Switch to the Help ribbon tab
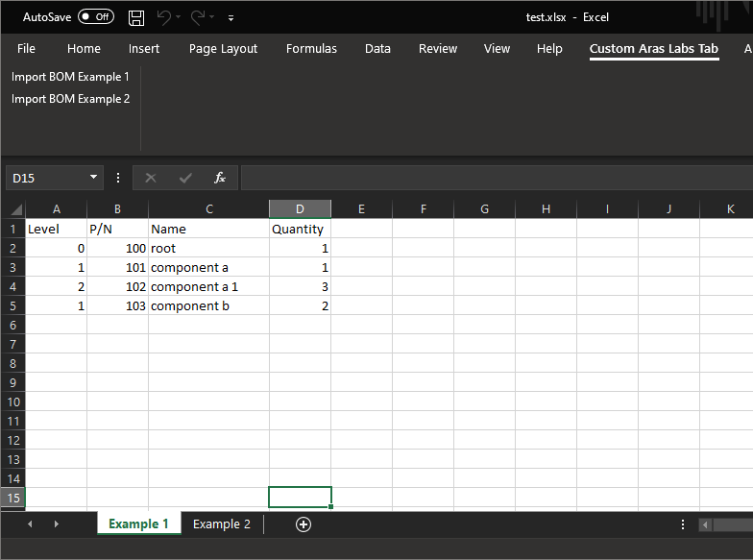Image resolution: width=753 pixels, height=560 pixels. (x=549, y=48)
